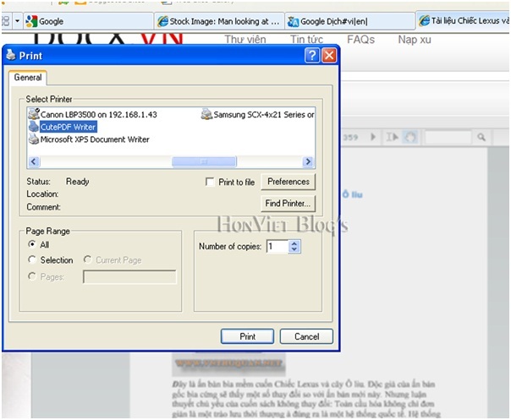Screen dimensions: 511x420
Task: Click the Samsung SCX-4x21 Series printer name
Action: pyautogui.click(x=264, y=115)
